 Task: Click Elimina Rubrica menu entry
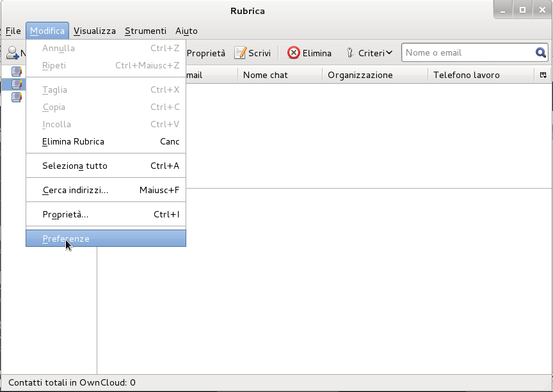click(x=73, y=141)
